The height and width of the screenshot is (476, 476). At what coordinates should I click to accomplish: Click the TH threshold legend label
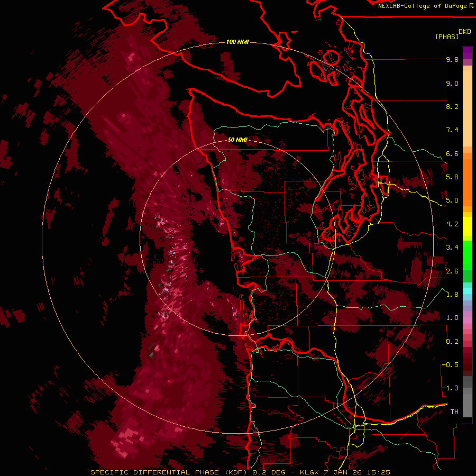(x=454, y=411)
